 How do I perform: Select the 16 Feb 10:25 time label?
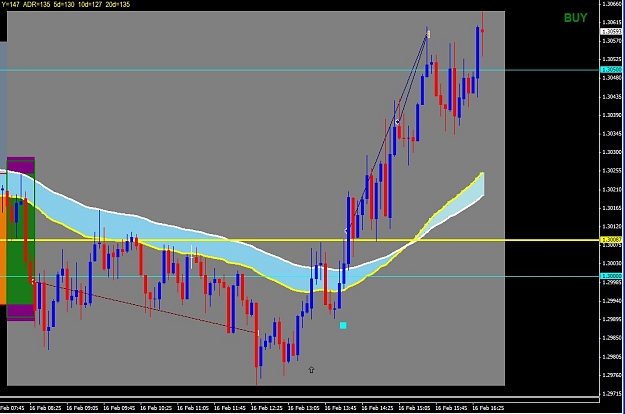(x=156, y=408)
